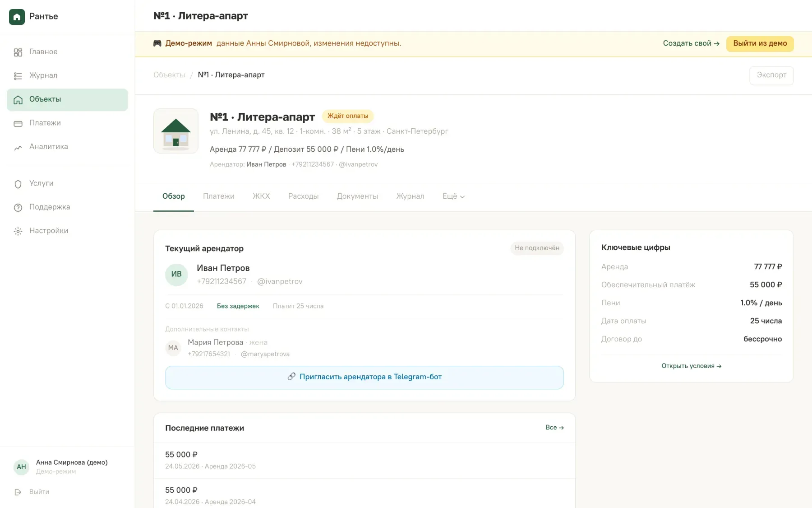812x508 pixels.
Task: Click the house thumbnail of Литера-апарт
Action: click(176, 131)
